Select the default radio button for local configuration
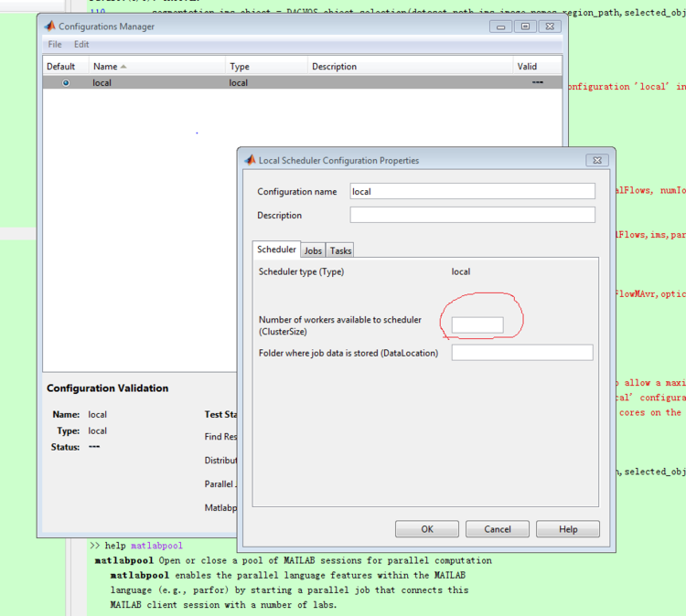686x616 pixels. tap(66, 82)
